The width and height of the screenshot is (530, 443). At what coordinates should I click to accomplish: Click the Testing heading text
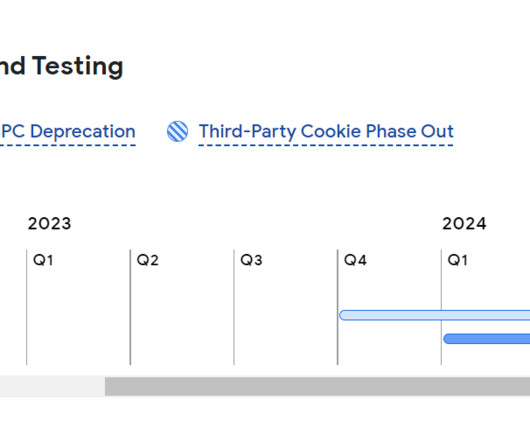click(x=78, y=67)
